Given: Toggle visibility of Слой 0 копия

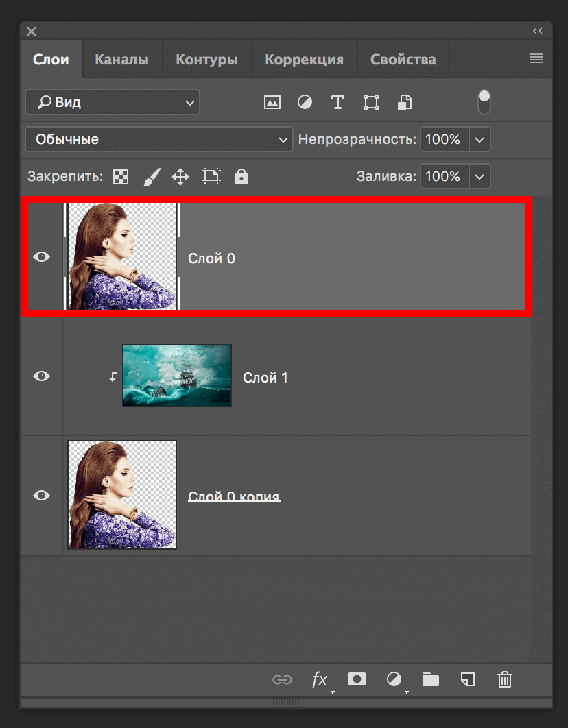Looking at the screenshot, I should tap(42, 495).
